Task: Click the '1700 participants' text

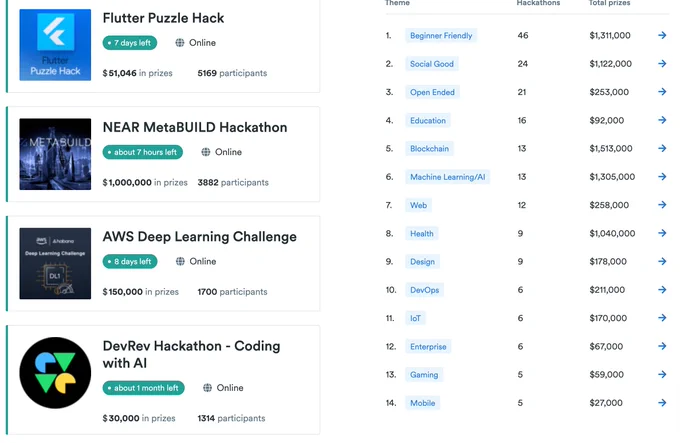Action: click(232, 292)
